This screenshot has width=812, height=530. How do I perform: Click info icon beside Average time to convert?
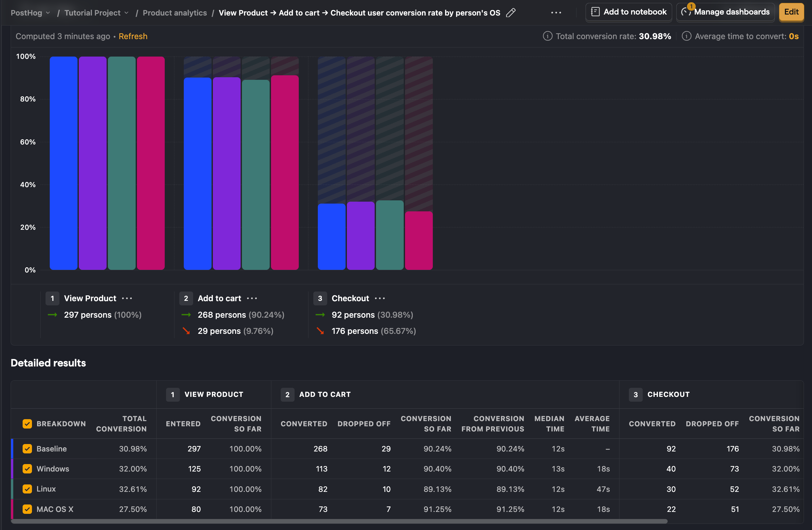pyautogui.click(x=686, y=36)
